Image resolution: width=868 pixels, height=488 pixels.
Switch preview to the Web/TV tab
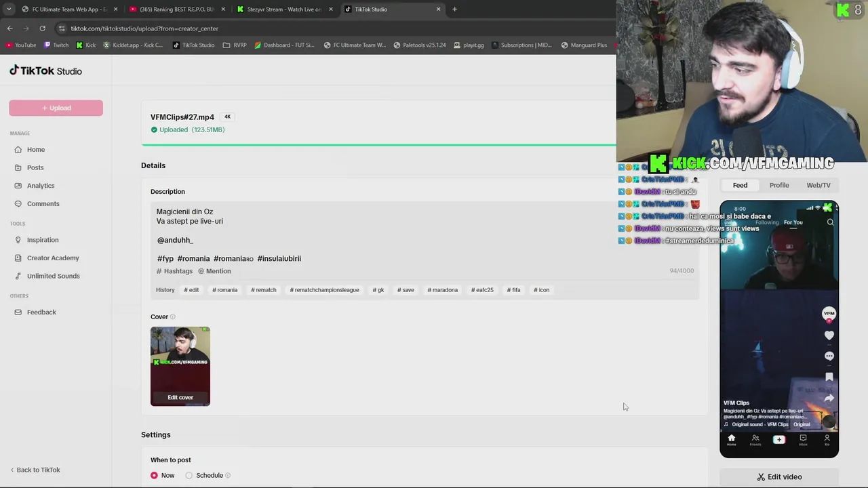click(x=818, y=185)
